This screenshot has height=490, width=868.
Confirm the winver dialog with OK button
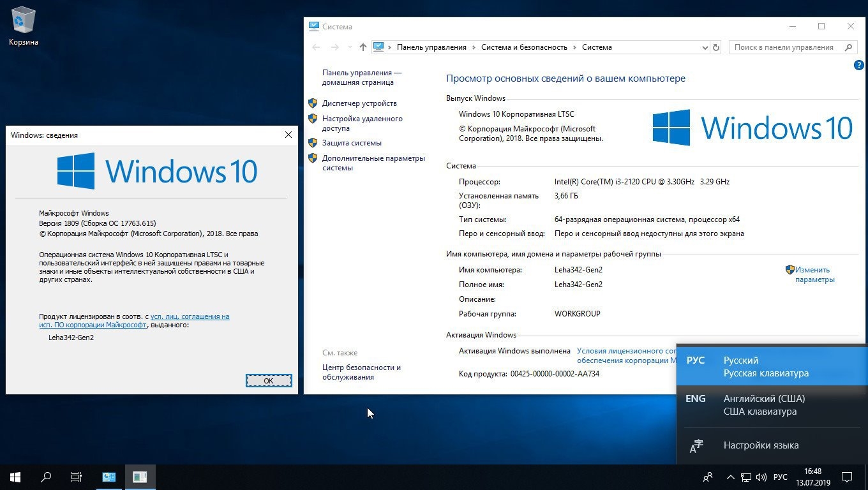point(269,380)
